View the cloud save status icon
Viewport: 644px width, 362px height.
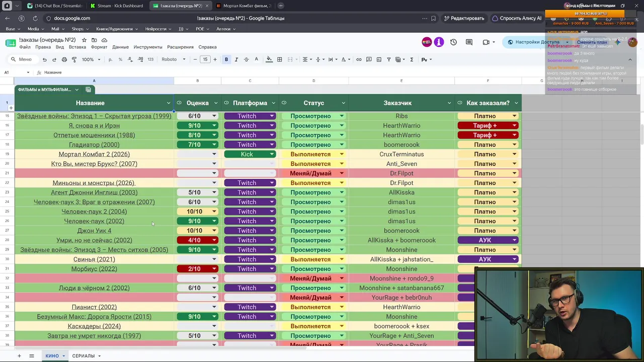pos(104,40)
